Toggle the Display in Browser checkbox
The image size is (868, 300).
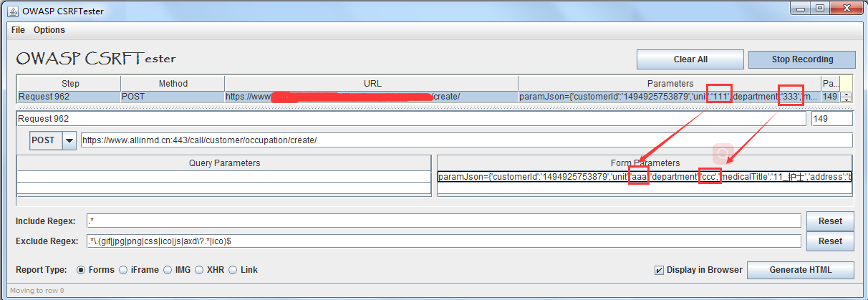point(698,270)
